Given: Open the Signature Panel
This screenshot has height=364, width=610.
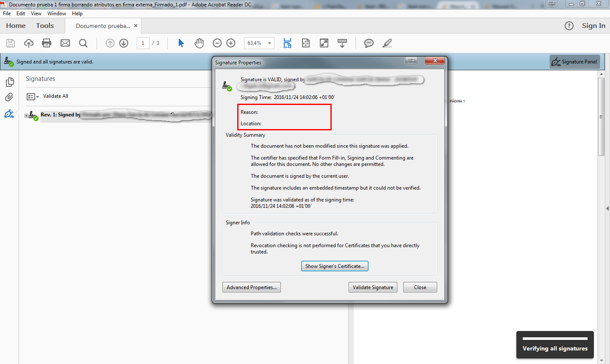Looking at the screenshot, I should click(574, 61).
